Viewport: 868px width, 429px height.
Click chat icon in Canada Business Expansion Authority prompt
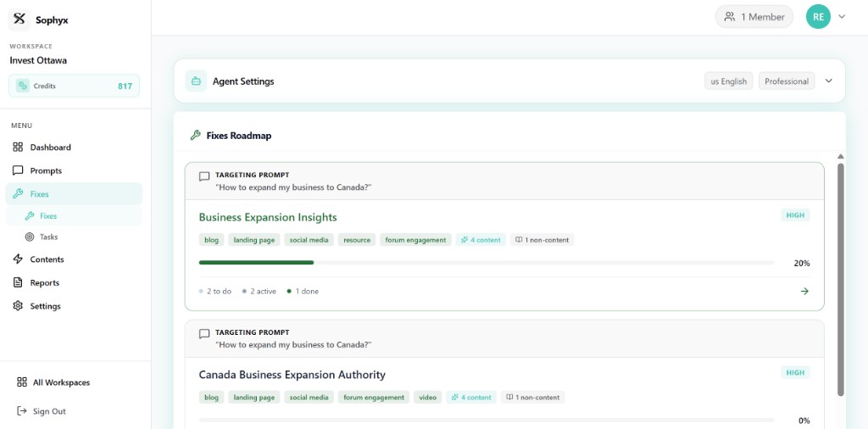click(x=204, y=334)
